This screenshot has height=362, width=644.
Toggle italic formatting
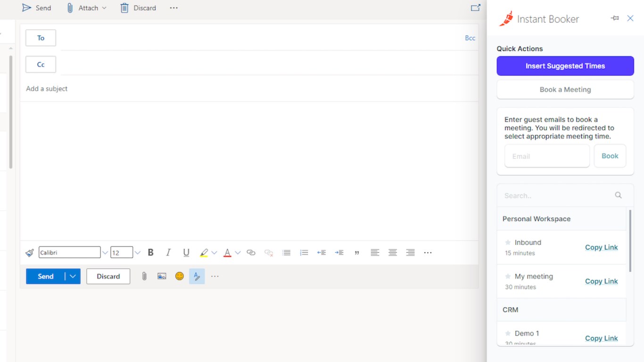point(168,253)
